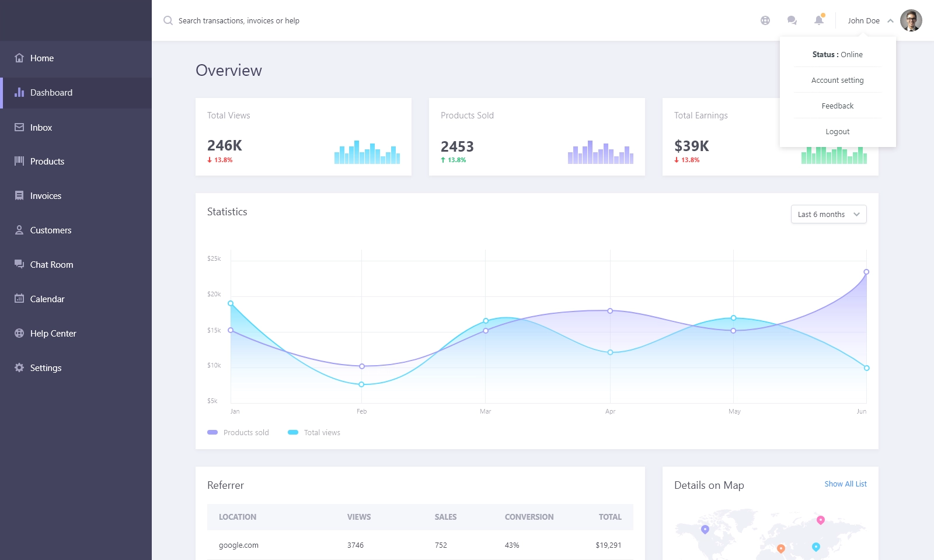Open the Last 6 months dropdown

pyautogui.click(x=828, y=214)
